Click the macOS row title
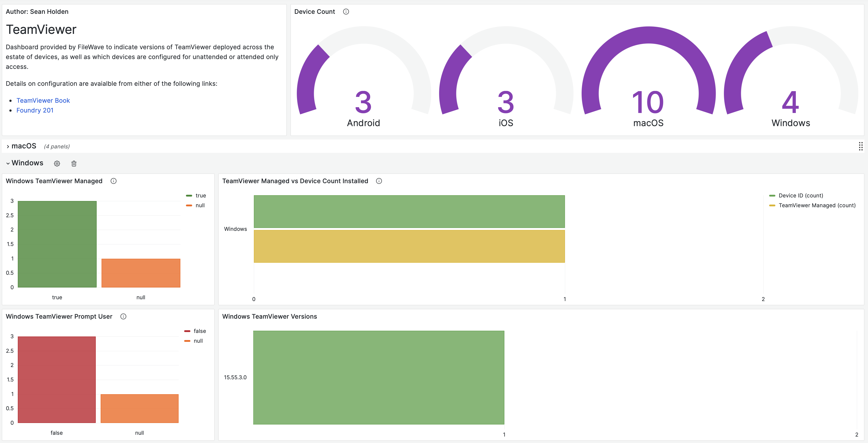868x443 pixels. [24, 146]
